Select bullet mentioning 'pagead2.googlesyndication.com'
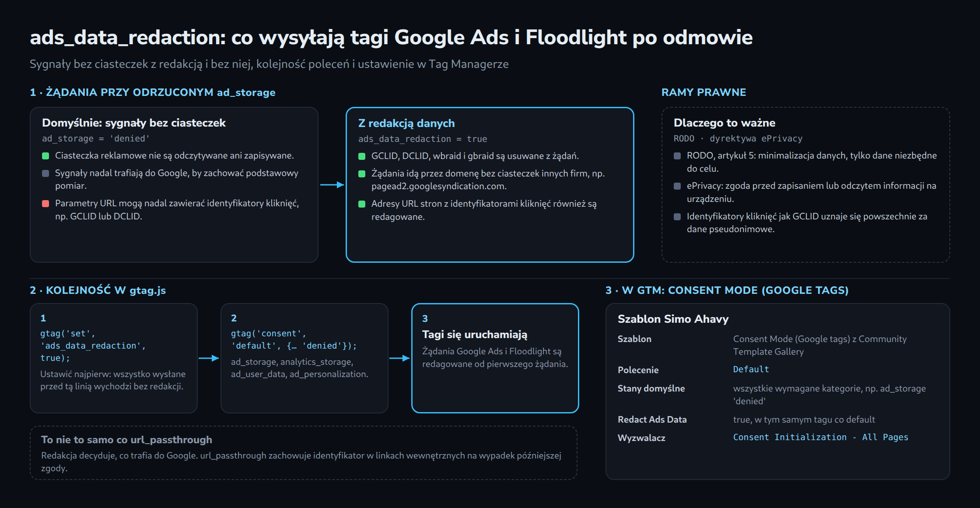The width and height of the screenshot is (980, 508). (x=488, y=180)
